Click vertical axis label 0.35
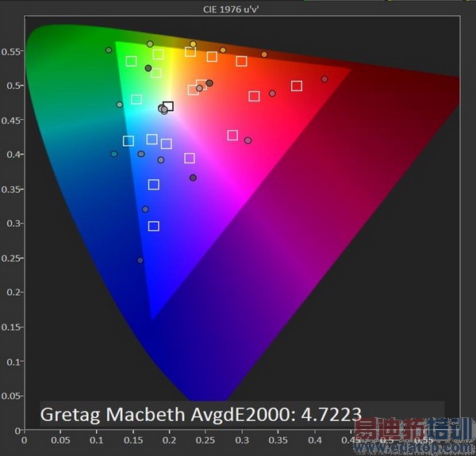This screenshot has width=476, height=456. 10,190
